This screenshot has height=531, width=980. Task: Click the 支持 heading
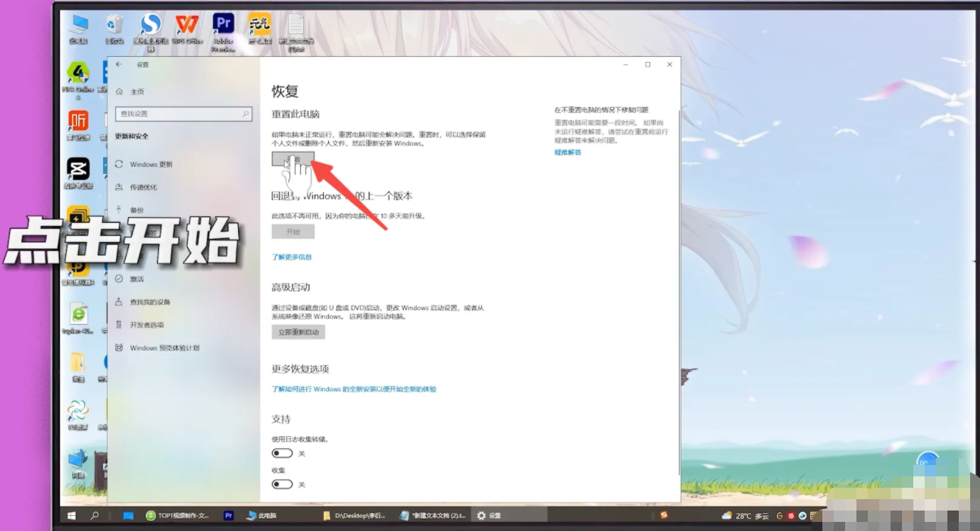click(281, 419)
